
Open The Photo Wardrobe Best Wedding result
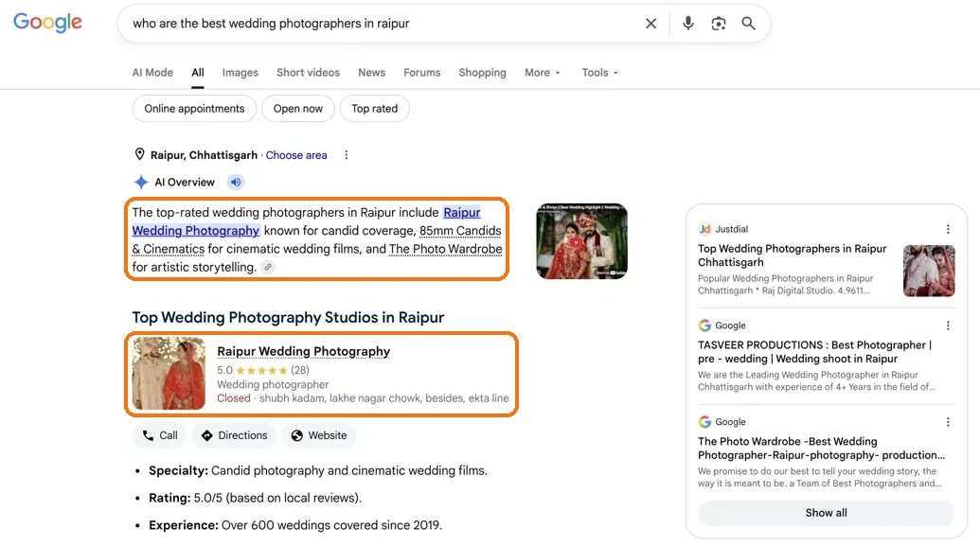821,448
